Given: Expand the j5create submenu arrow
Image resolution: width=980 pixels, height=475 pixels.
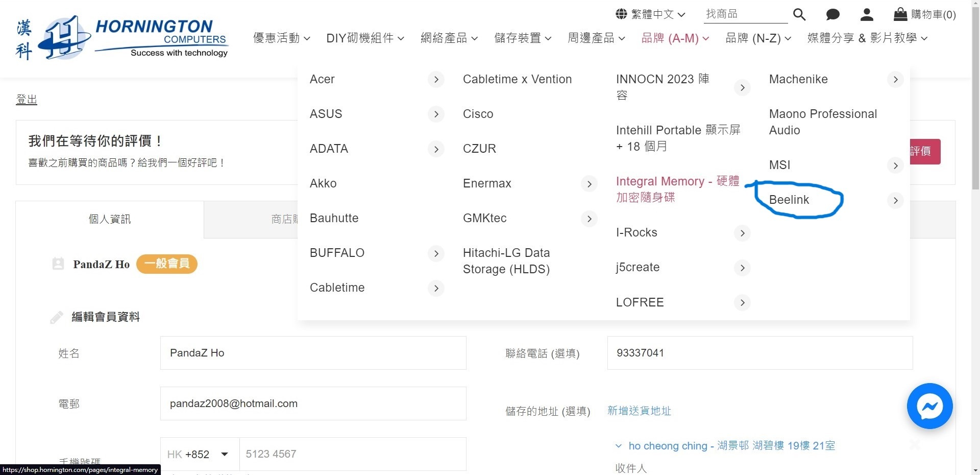Looking at the screenshot, I should [x=742, y=268].
